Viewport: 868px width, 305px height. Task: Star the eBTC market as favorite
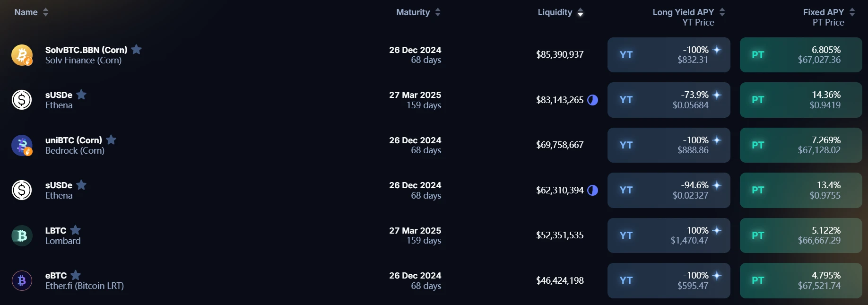pos(76,275)
